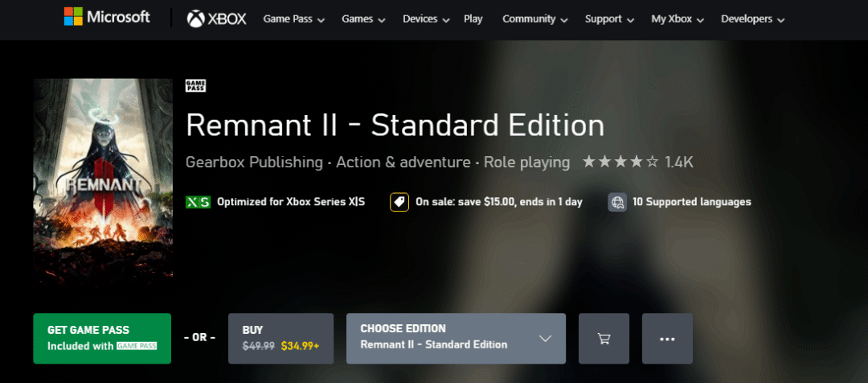Open the three-dots more options button
This screenshot has height=383, width=868.
pos(667,339)
